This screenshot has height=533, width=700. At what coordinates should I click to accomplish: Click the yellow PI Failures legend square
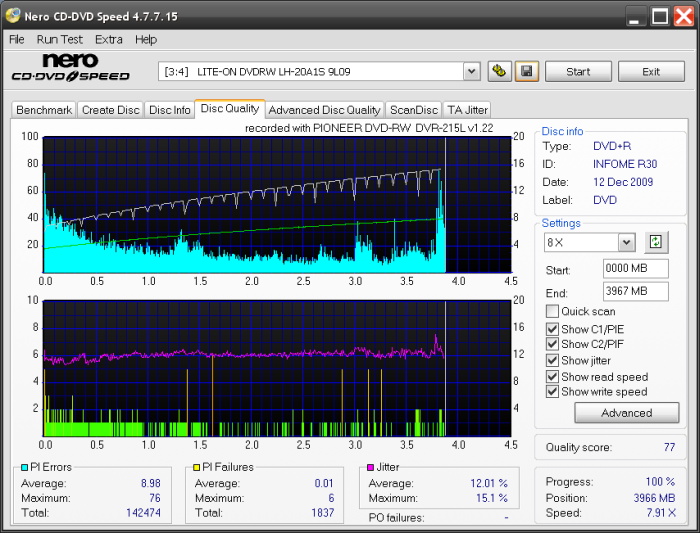196,467
